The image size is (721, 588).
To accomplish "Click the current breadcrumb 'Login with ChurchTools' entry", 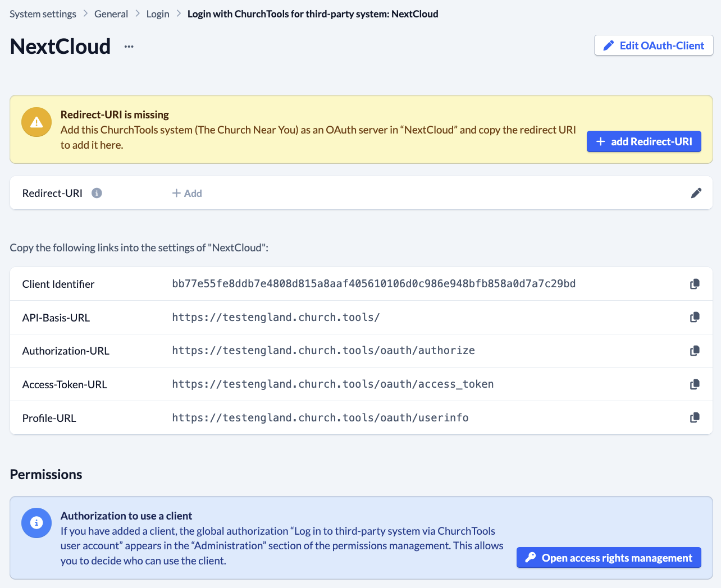I will click(313, 14).
